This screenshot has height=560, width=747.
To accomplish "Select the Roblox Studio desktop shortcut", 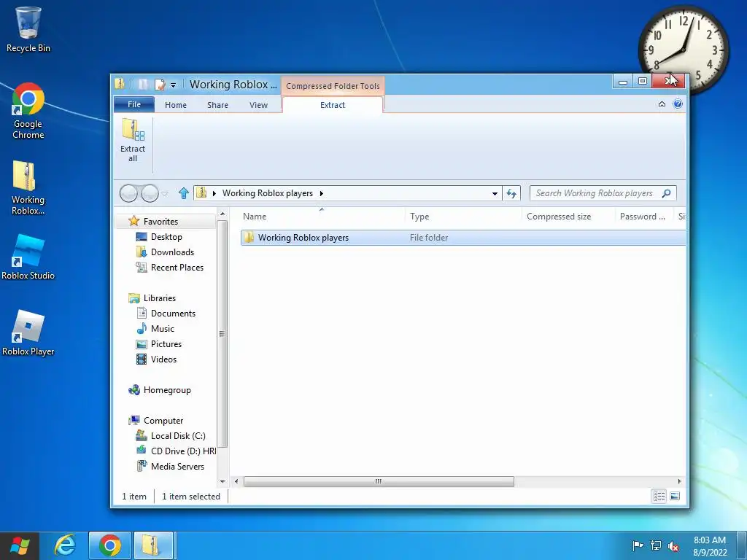I will (x=28, y=257).
